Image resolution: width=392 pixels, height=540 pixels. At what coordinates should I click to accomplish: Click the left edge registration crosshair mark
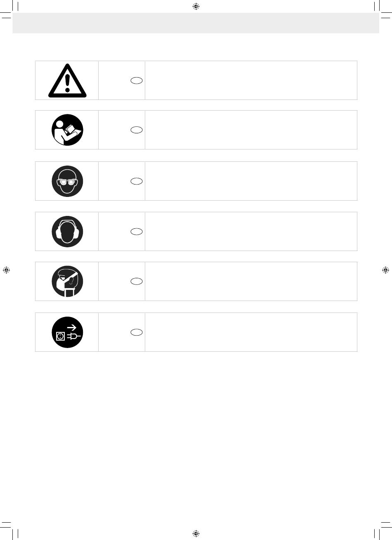pos(6,270)
